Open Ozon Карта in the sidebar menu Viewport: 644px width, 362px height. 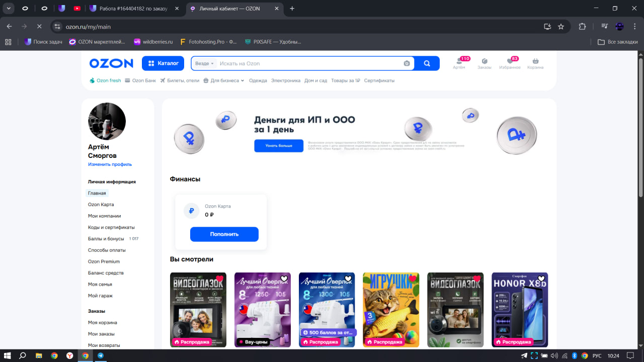[x=101, y=205]
